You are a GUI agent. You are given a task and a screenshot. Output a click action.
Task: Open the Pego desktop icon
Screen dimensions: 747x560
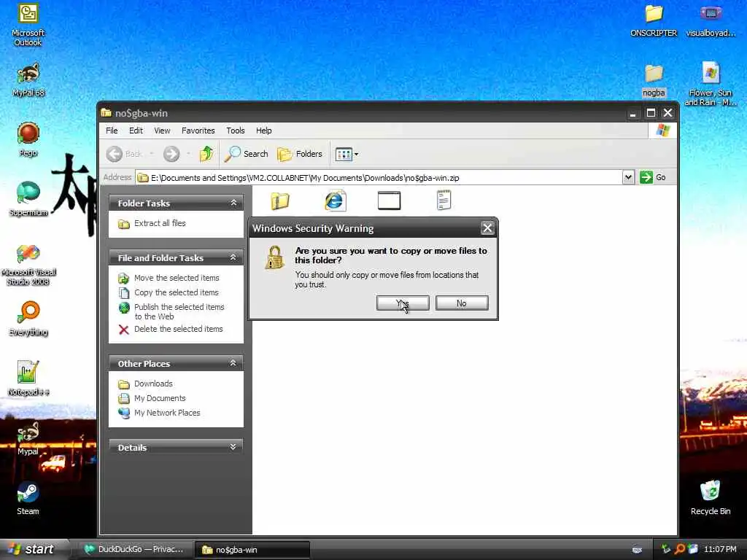point(28,139)
